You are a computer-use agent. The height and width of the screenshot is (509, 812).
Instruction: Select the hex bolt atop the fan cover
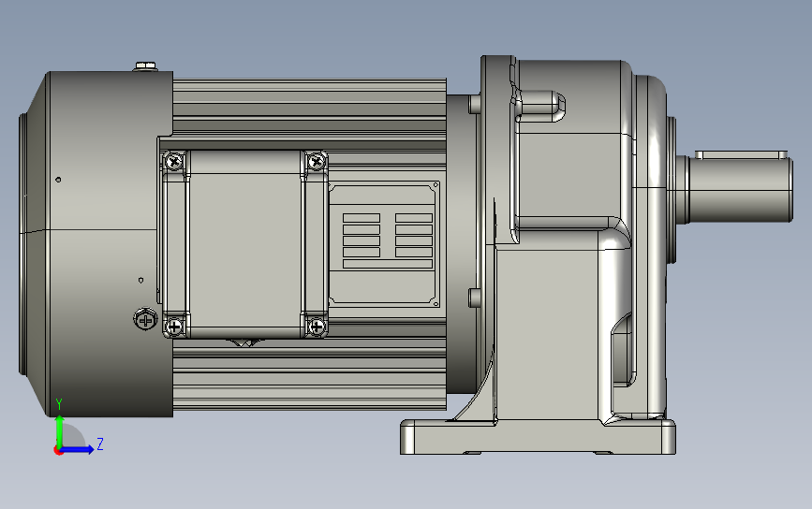145,66
